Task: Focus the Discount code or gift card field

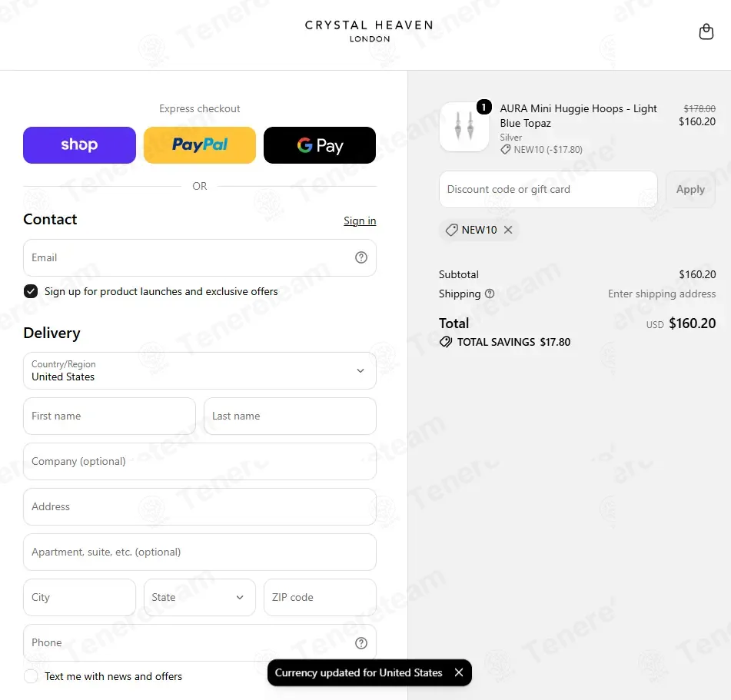Action: click(x=548, y=189)
